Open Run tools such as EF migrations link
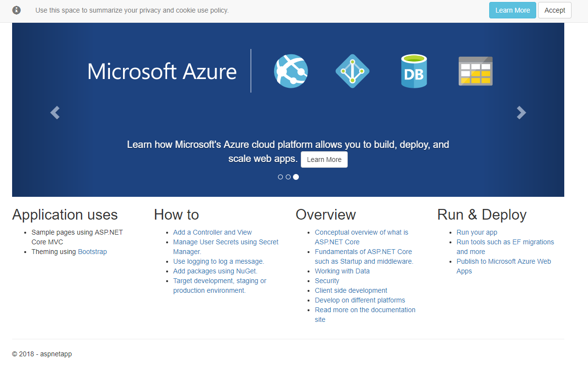Image resolution: width=588 pixels, height=366 pixels. [x=505, y=247]
